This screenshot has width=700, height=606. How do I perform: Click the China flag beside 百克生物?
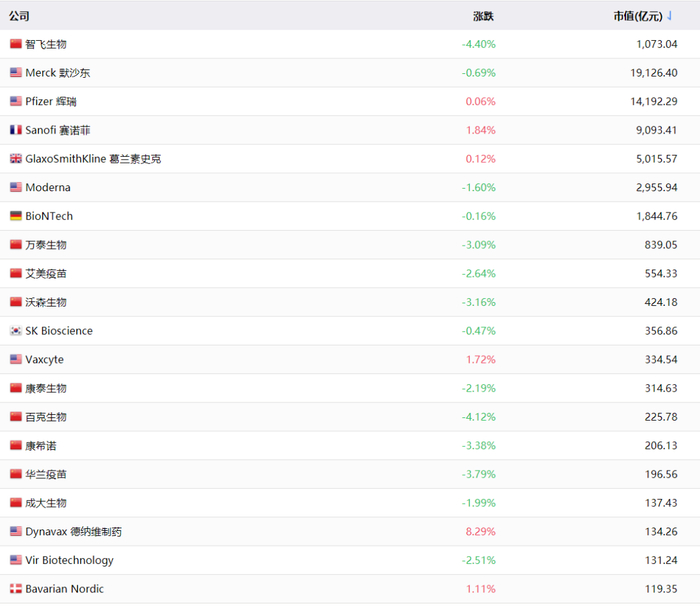pos(16,416)
